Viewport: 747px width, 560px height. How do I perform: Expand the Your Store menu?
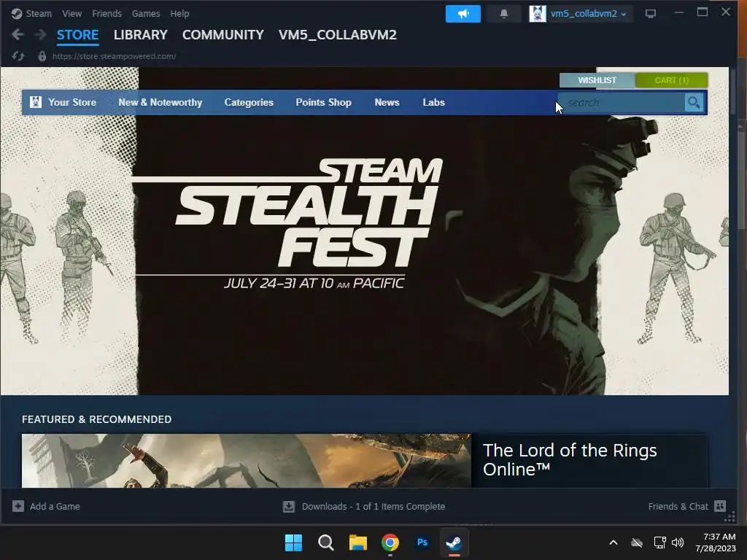point(72,102)
